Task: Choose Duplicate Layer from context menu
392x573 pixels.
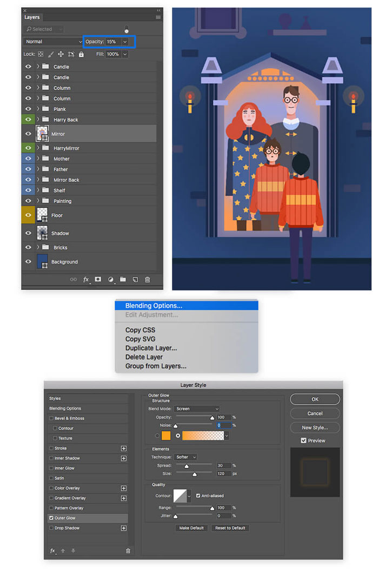Action: 151,348
